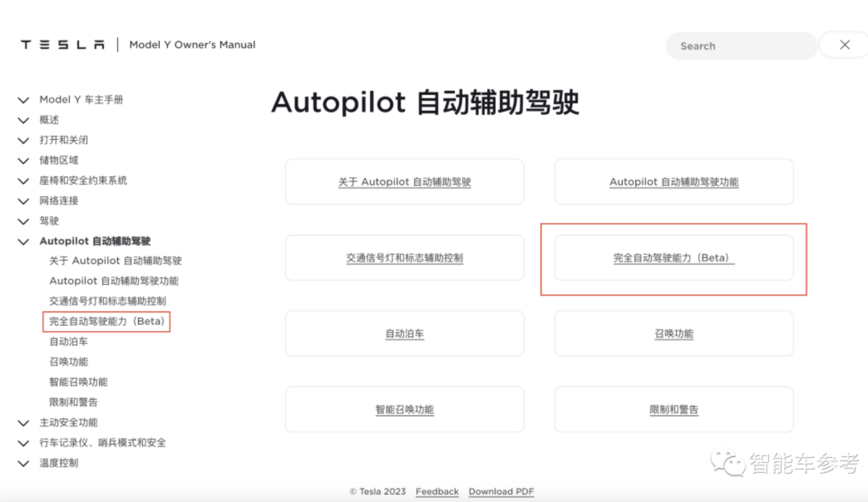
Task: Open 自动泊车 sidebar sub-item
Action: 68,341
